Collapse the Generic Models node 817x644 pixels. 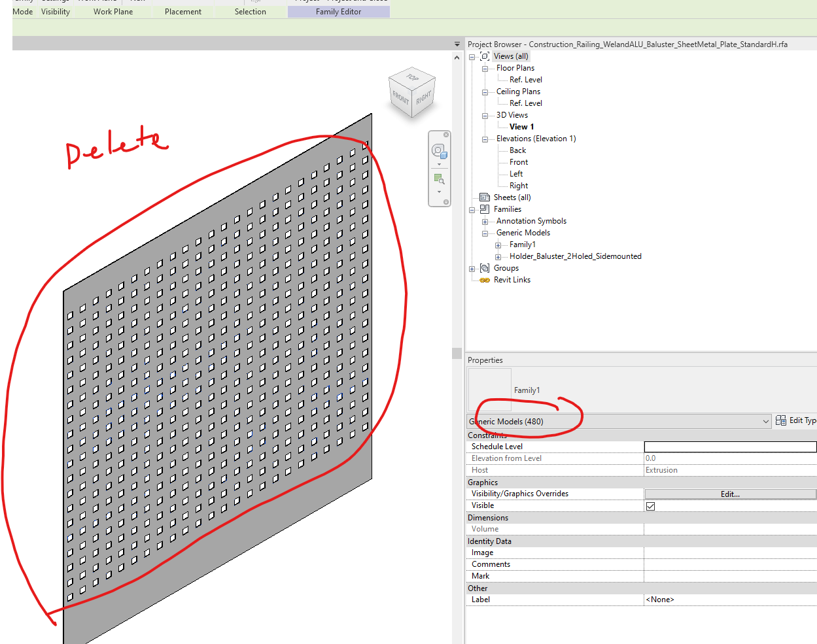point(485,233)
